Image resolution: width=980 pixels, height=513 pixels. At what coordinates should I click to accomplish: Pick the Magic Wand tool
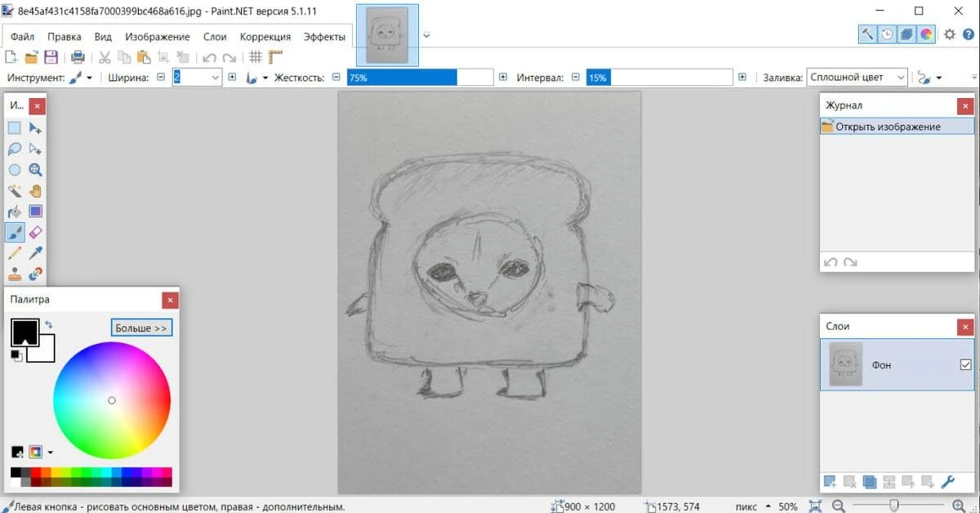(15, 191)
